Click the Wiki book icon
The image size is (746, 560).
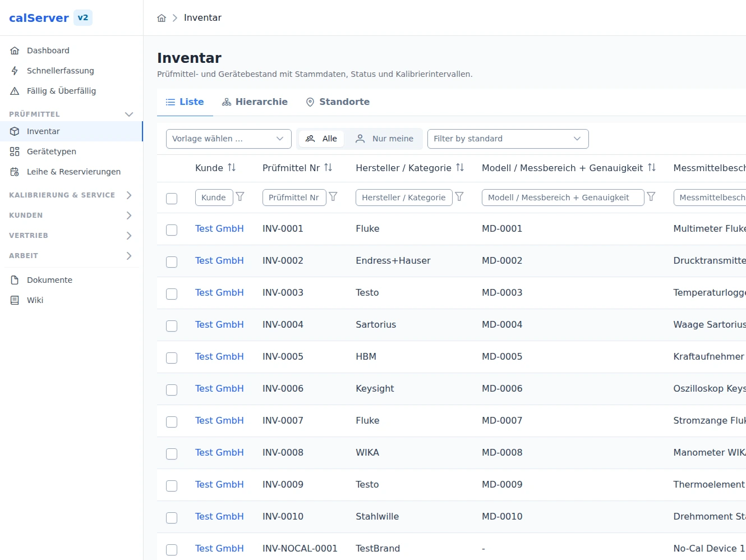tap(15, 300)
